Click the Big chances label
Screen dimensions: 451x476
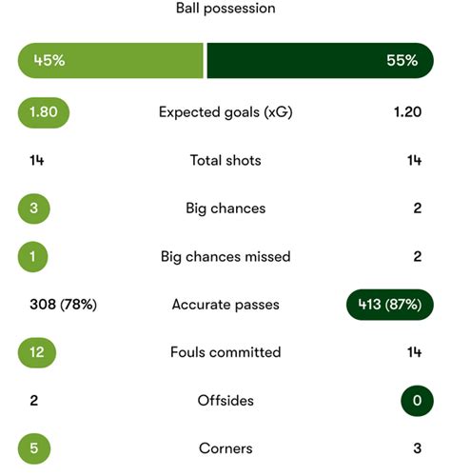pyautogui.click(x=225, y=208)
